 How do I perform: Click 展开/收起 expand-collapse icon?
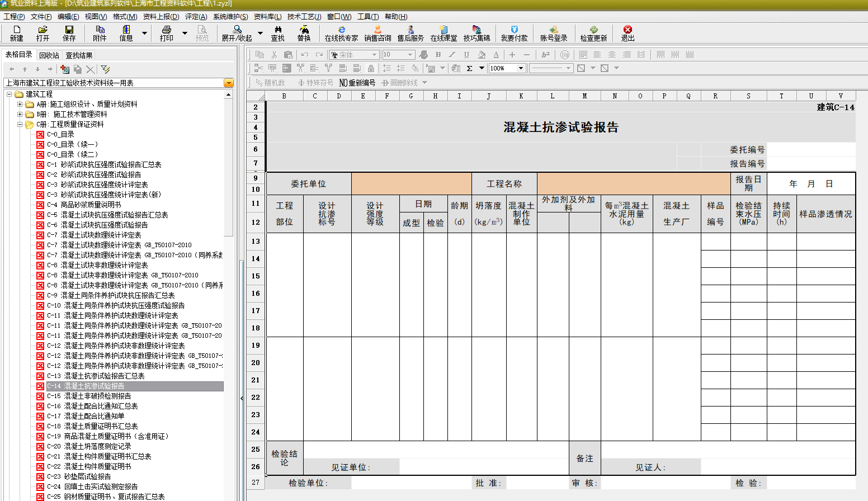click(237, 34)
